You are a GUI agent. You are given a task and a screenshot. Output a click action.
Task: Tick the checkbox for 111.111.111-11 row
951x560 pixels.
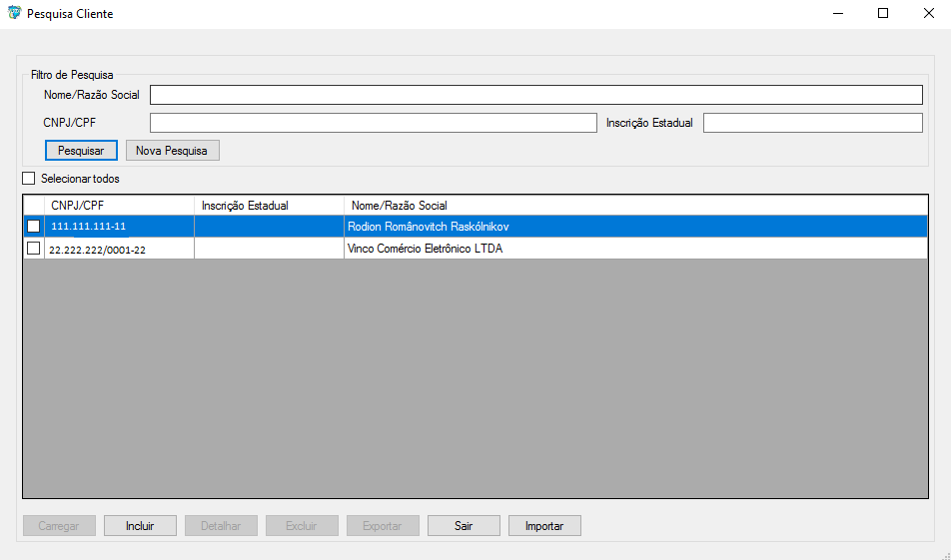click(33, 226)
